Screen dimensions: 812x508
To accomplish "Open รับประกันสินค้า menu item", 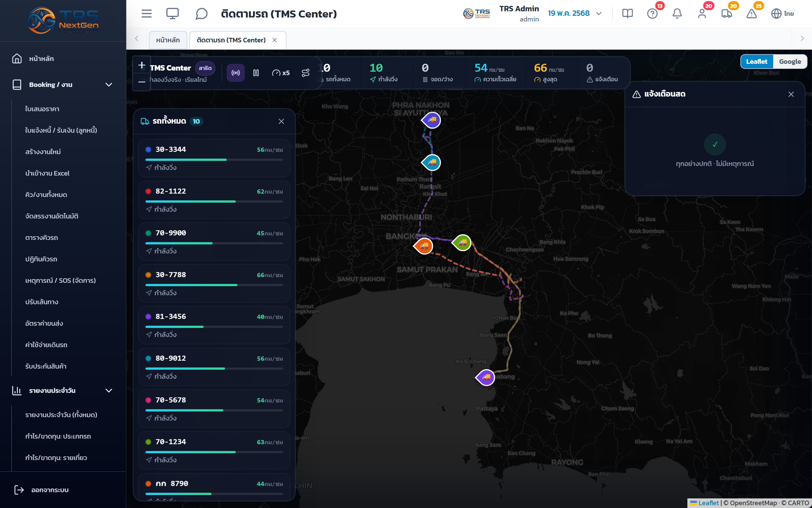I will click(46, 366).
